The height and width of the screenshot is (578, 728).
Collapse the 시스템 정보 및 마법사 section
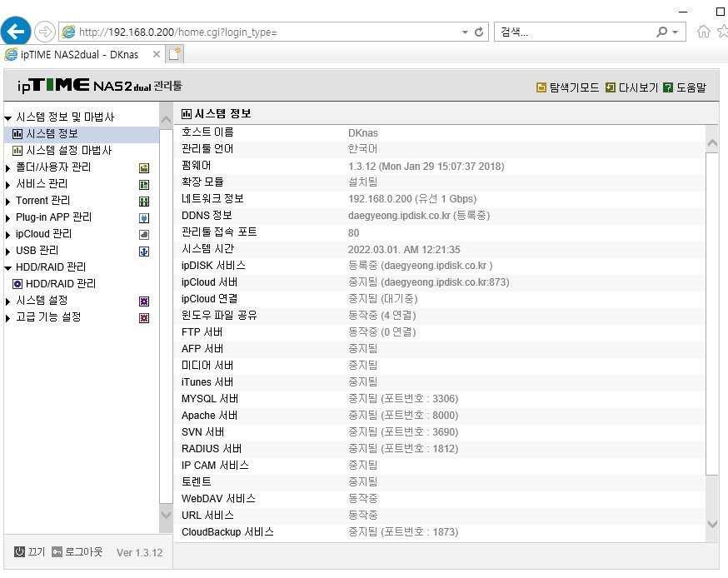7,118
